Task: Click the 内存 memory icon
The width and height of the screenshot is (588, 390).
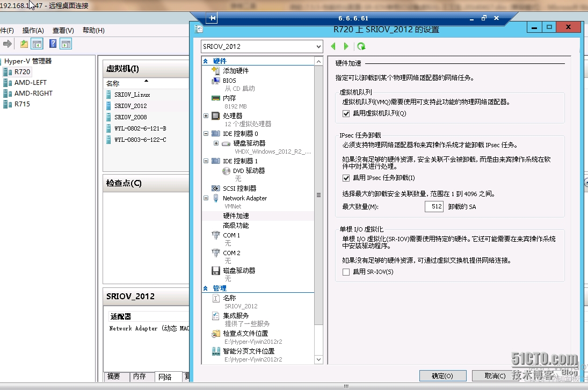Action: coord(216,98)
